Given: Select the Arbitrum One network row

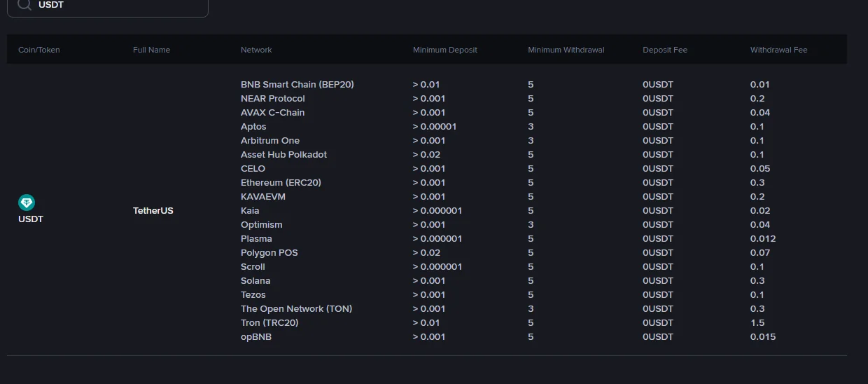Looking at the screenshot, I should coord(270,140).
